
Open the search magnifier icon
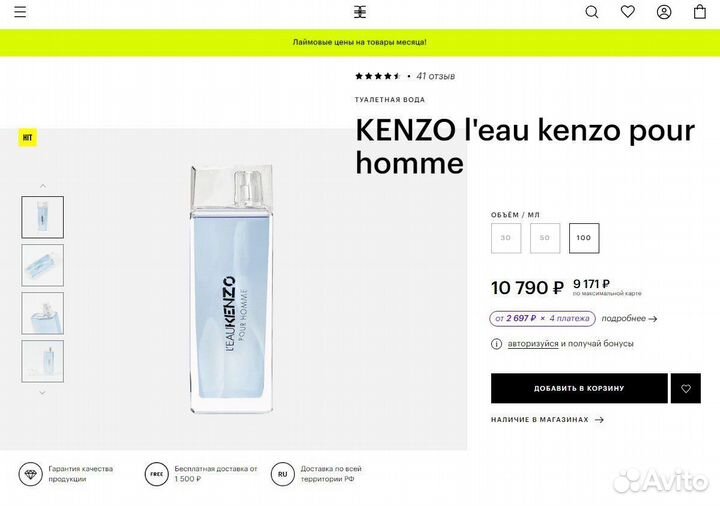tap(591, 12)
